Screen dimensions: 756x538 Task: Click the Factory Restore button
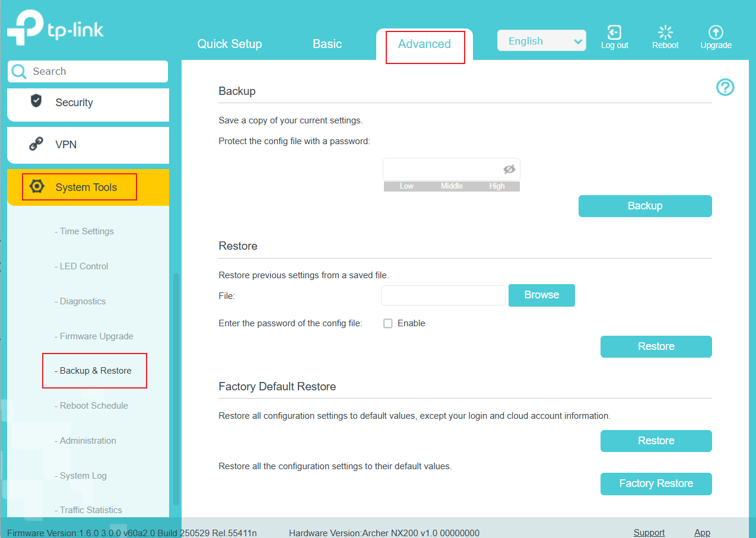pyautogui.click(x=656, y=483)
